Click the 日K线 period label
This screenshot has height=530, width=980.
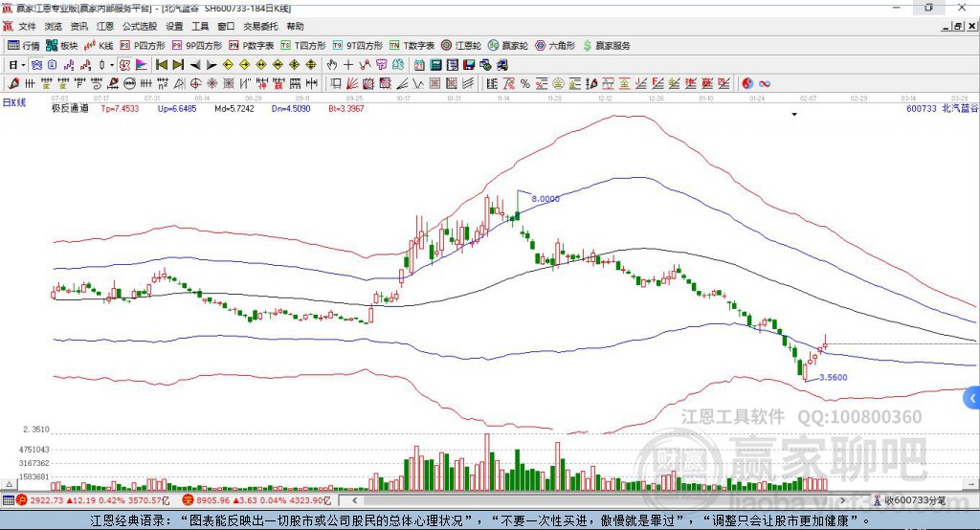(x=14, y=102)
